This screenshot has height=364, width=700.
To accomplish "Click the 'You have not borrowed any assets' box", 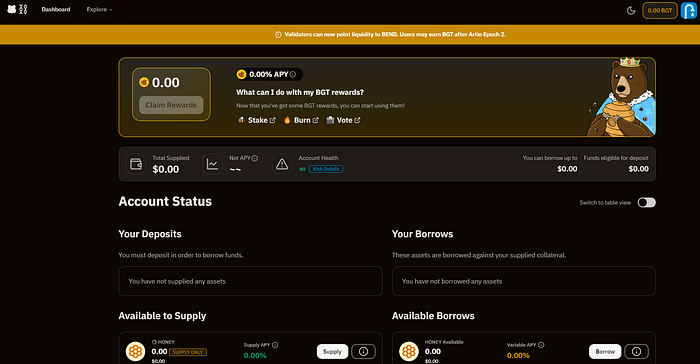I will pos(524,281).
